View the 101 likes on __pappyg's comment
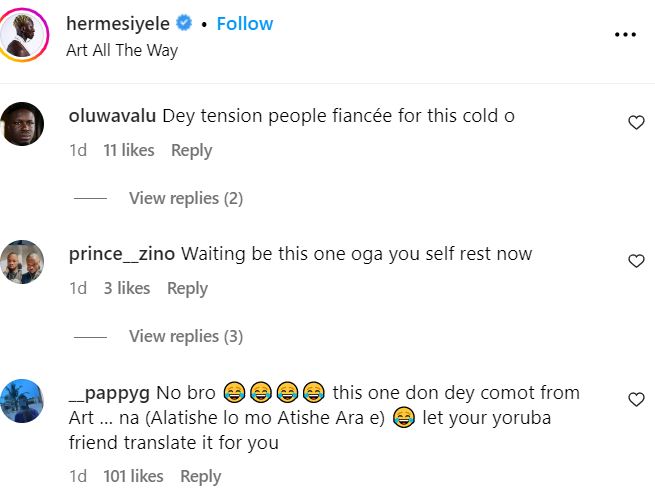Image resolution: width=655 pixels, height=496 pixels. (x=133, y=476)
